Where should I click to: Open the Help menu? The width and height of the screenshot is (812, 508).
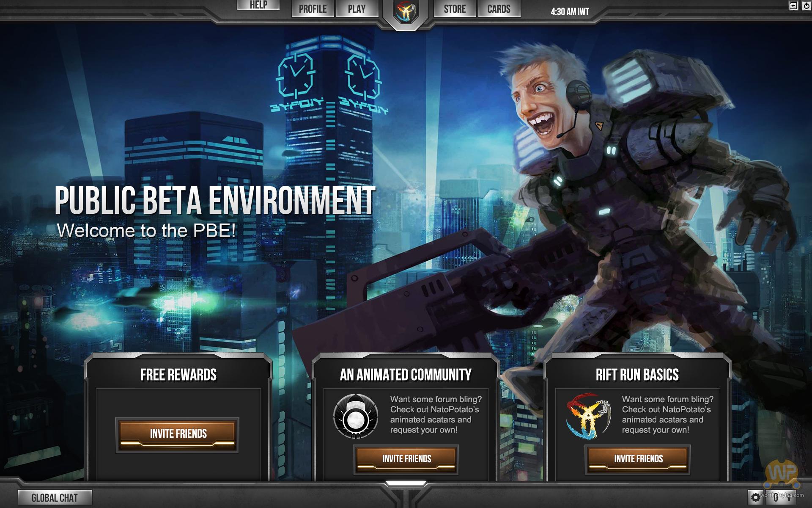pos(258,5)
